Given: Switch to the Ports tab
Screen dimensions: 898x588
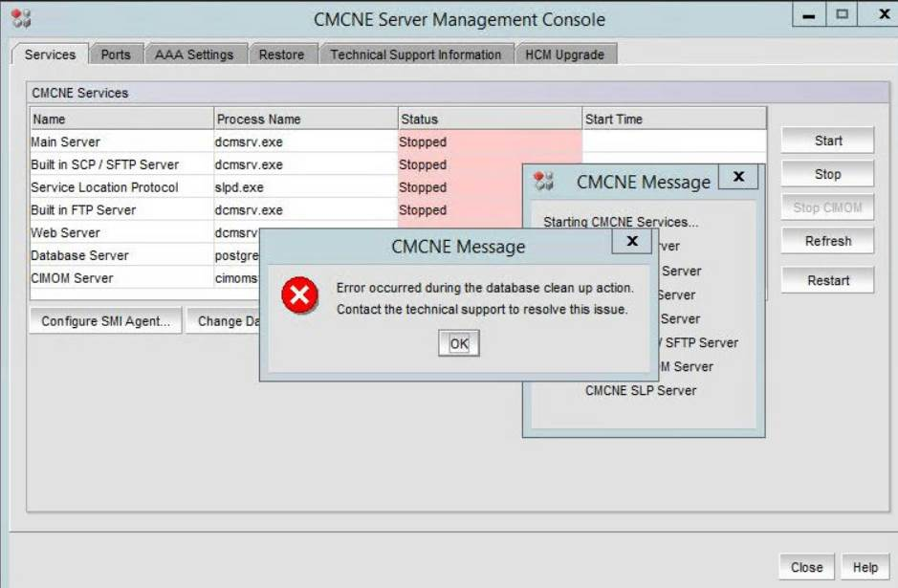Looking at the screenshot, I should click(x=115, y=54).
